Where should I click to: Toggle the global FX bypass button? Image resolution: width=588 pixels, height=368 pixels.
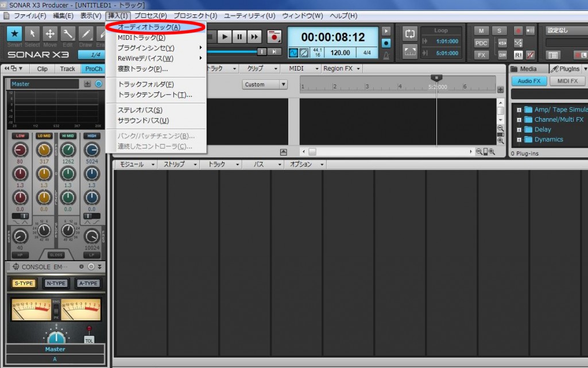tap(482, 55)
